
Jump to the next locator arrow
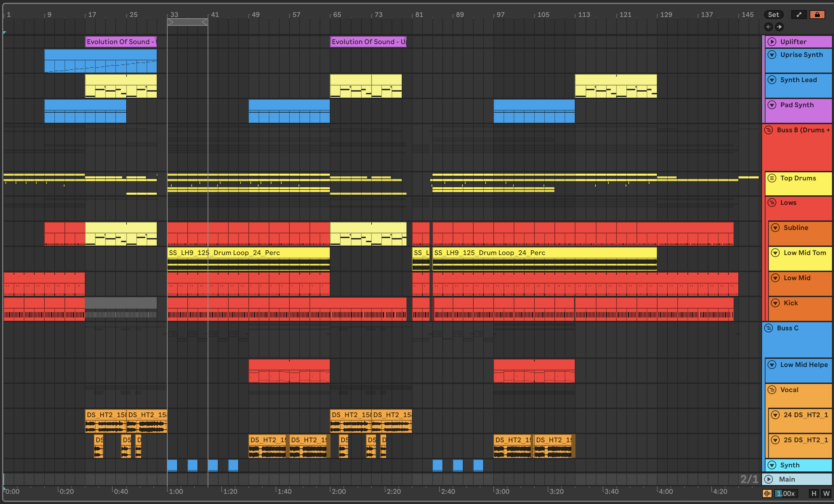click(779, 27)
